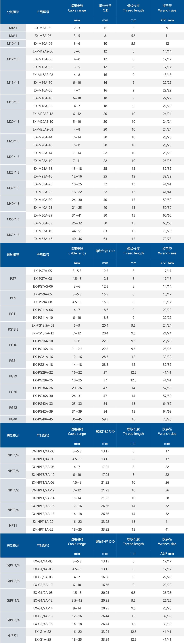The width and height of the screenshot is (184, 644).
Task: Click the NPT1/4 thread group cell
Action: 13,455
